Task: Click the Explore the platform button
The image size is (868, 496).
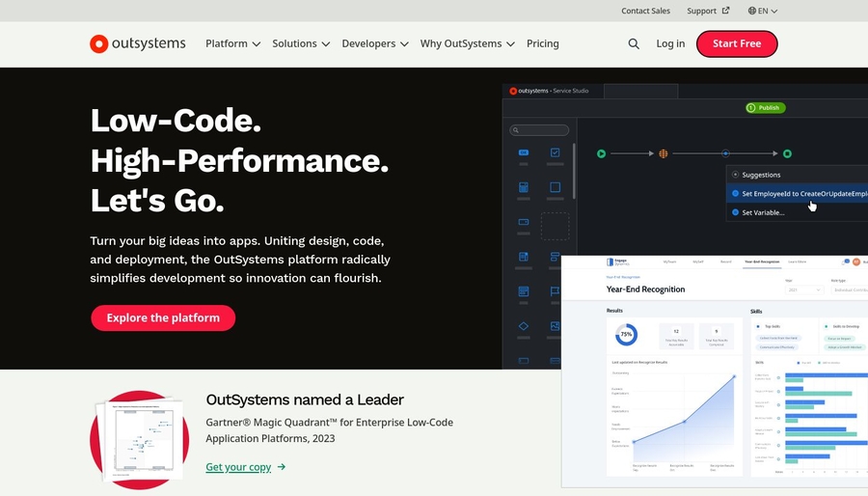Action: pos(163,317)
